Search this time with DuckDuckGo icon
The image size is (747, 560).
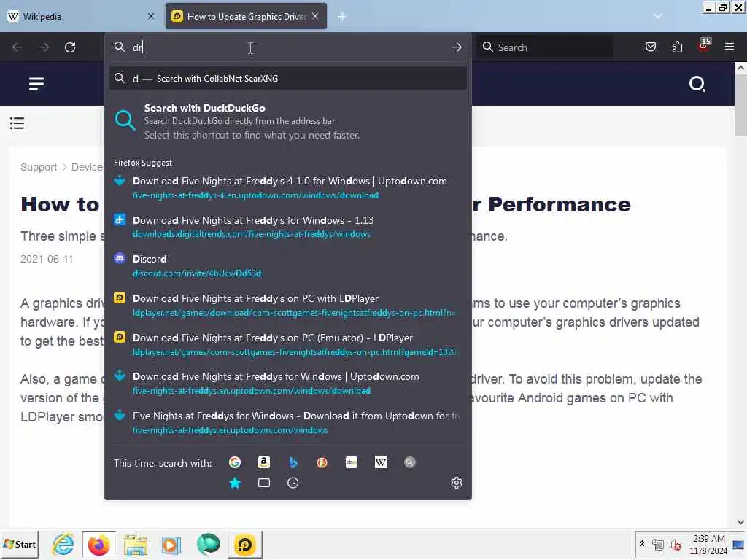pyautogui.click(x=322, y=462)
